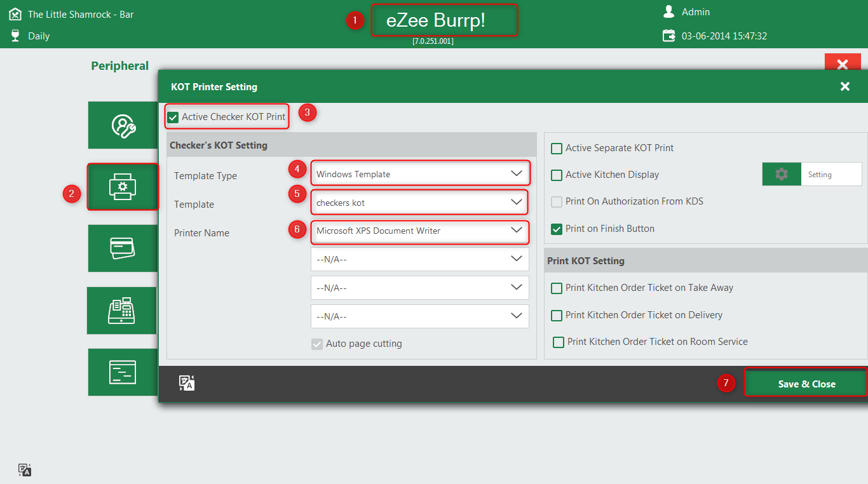Open the third printer --N/A-- dropdown
The image size is (868, 484).
420,288
